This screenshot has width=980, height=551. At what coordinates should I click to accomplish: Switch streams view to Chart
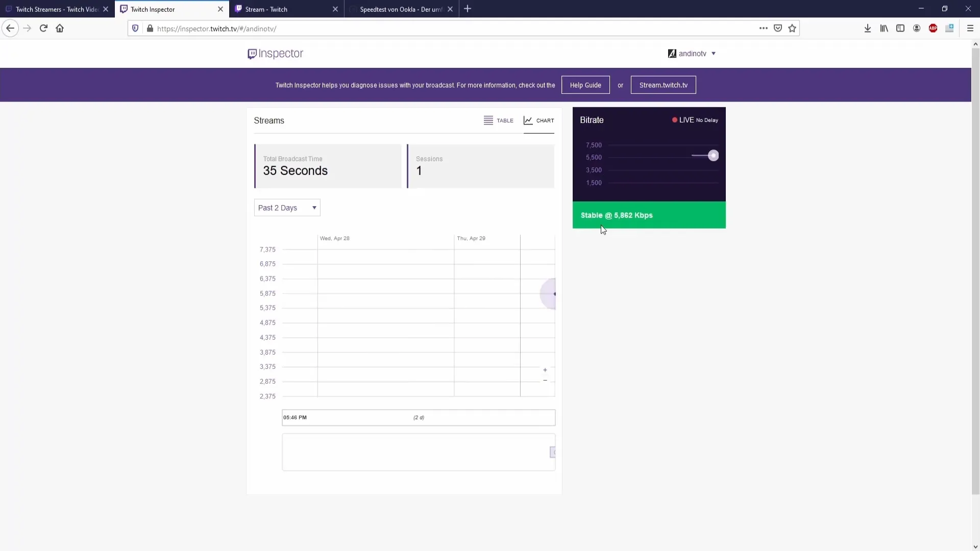click(538, 120)
